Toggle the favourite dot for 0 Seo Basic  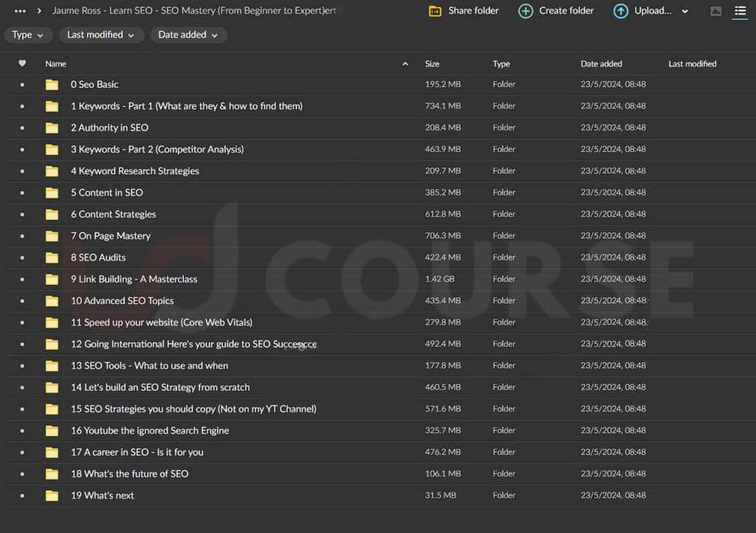[x=22, y=85]
